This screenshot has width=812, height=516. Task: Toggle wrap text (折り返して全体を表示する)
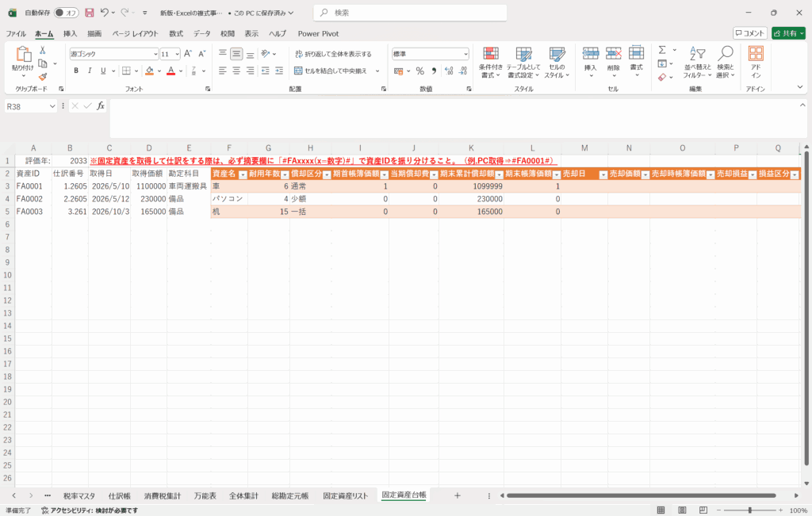point(332,54)
